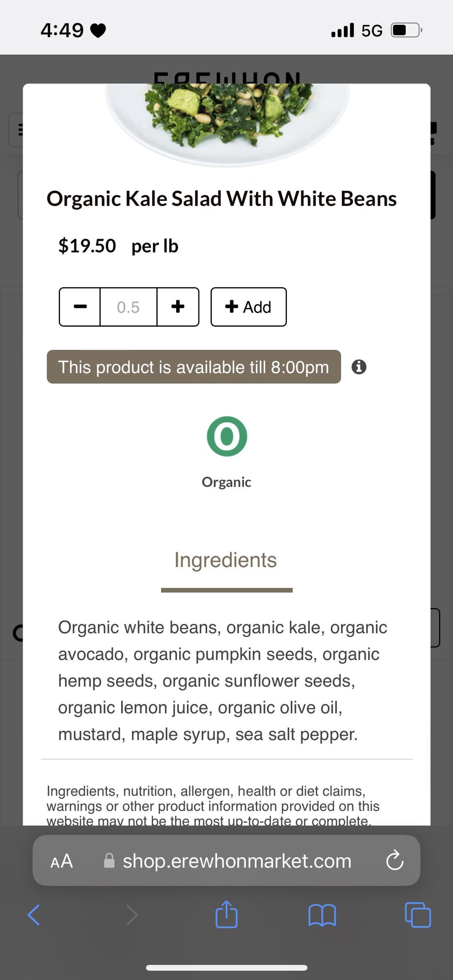
Task: Open the Safari share sheet
Action: click(226, 914)
